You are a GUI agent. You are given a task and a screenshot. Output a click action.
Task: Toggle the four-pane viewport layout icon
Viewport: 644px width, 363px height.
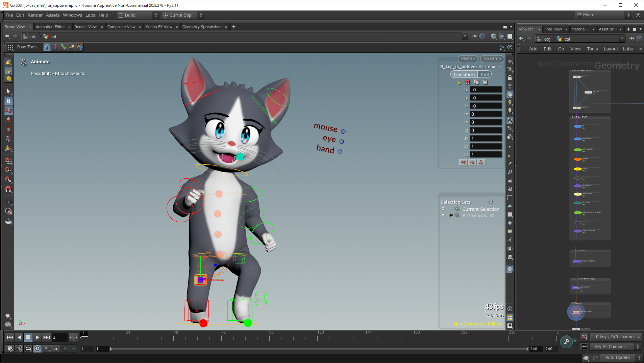[510, 317]
